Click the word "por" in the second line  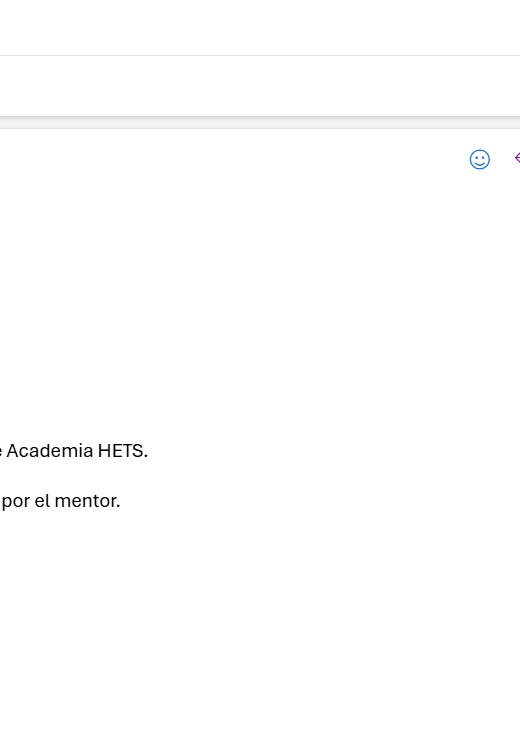[16, 502]
